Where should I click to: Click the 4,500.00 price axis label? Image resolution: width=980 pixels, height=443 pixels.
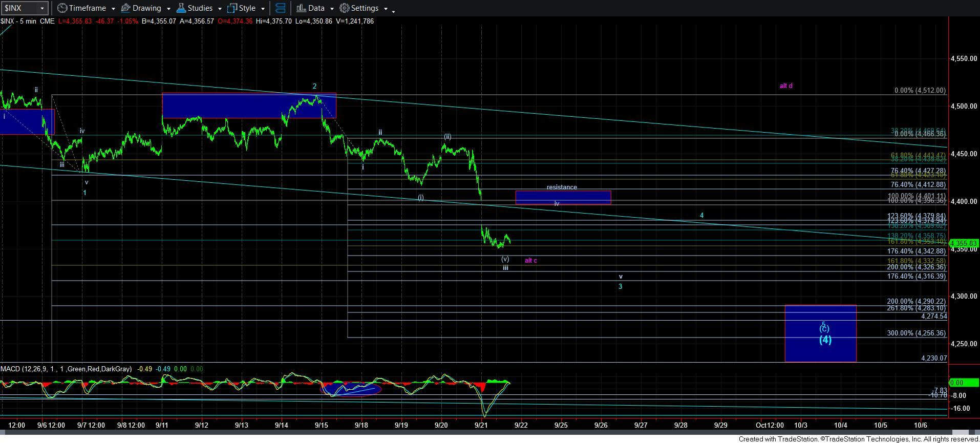964,107
